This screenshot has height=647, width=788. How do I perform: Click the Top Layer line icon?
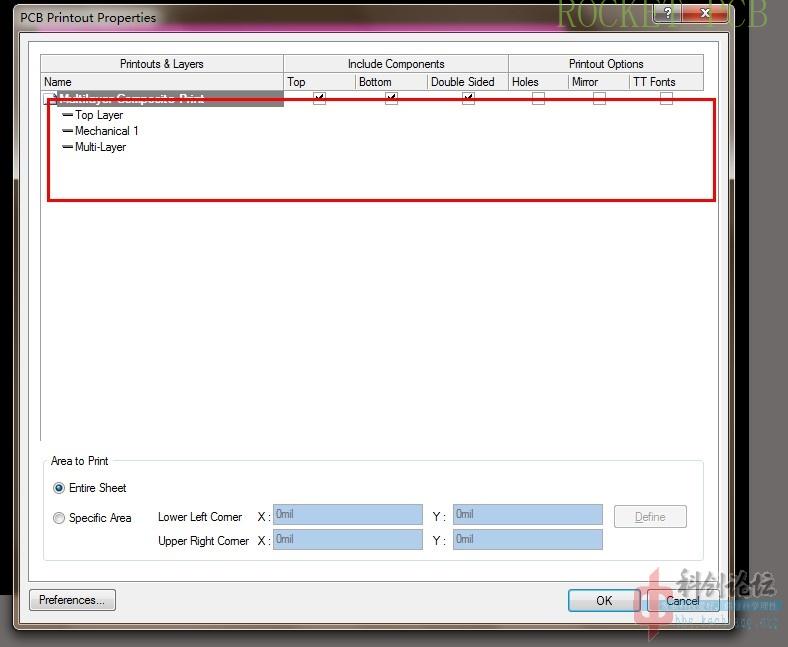68,115
